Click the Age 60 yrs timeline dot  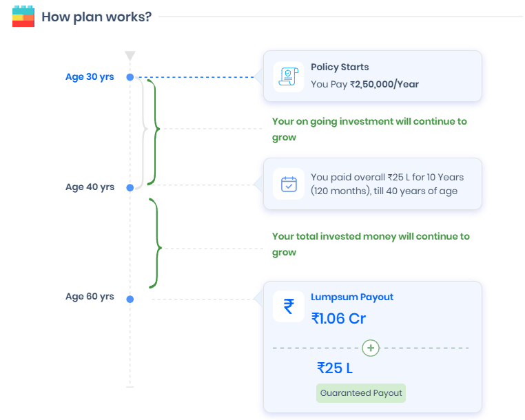coord(130,298)
